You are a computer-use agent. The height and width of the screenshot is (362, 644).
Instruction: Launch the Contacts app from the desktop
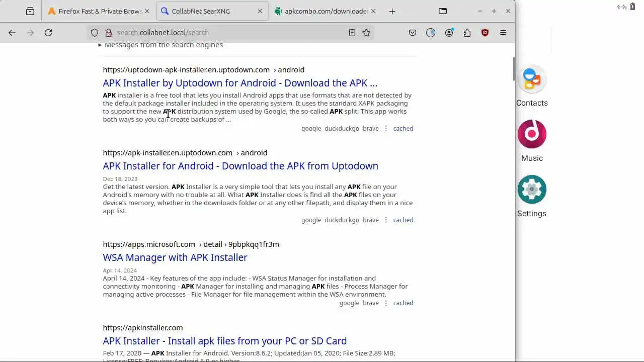[532, 85]
